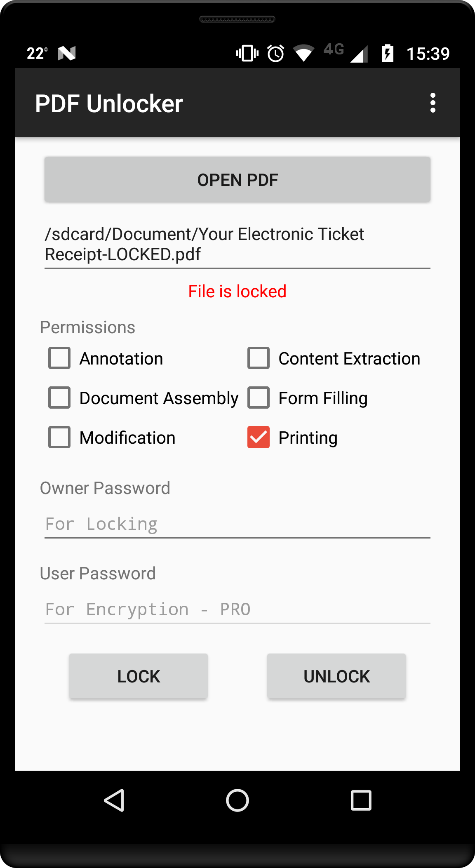Tap the LOCK button

139,676
